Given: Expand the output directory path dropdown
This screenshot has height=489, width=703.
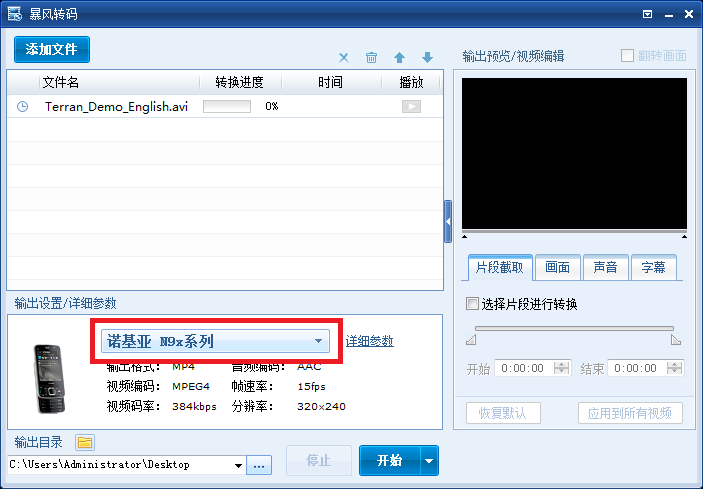Looking at the screenshot, I should (x=239, y=465).
